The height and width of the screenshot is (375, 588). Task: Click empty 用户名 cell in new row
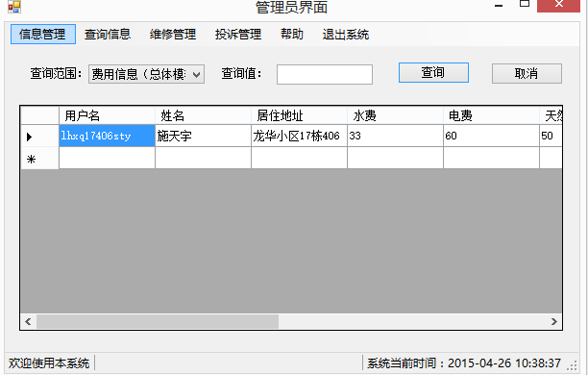point(107,158)
